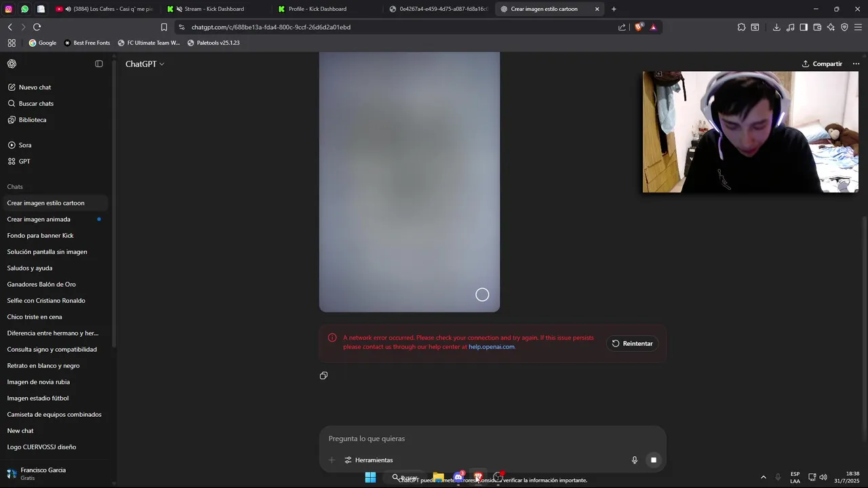
Task: Open Discord from the taskbar
Action: coord(458,477)
